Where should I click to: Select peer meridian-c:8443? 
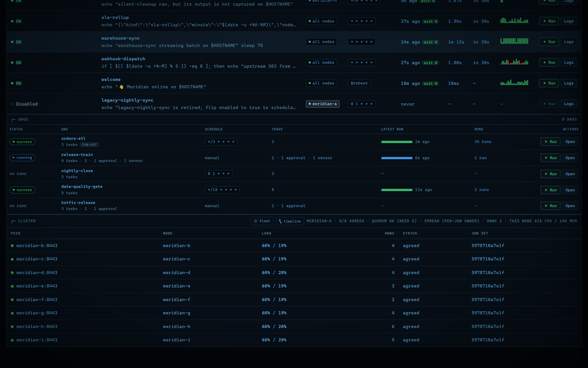tap(37, 259)
